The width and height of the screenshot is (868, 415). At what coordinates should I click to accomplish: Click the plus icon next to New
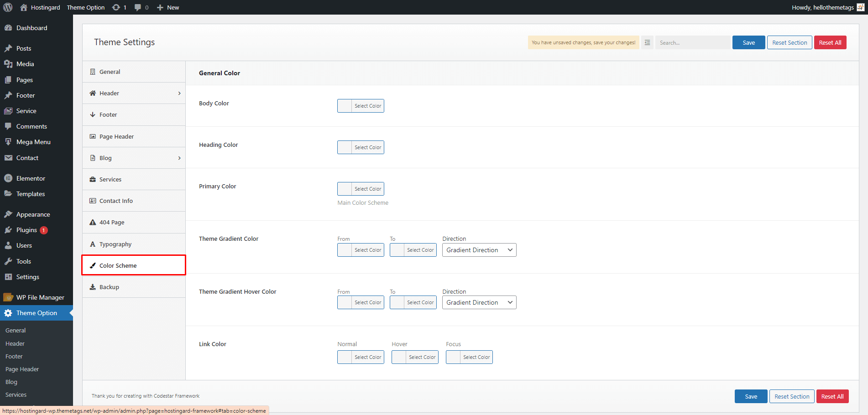(160, 7)
